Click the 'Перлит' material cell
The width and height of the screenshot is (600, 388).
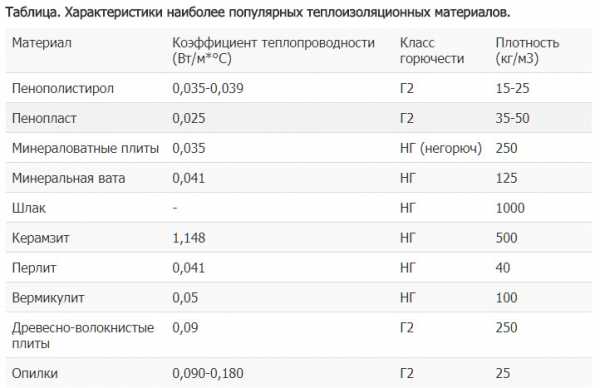tap(34, 267)
